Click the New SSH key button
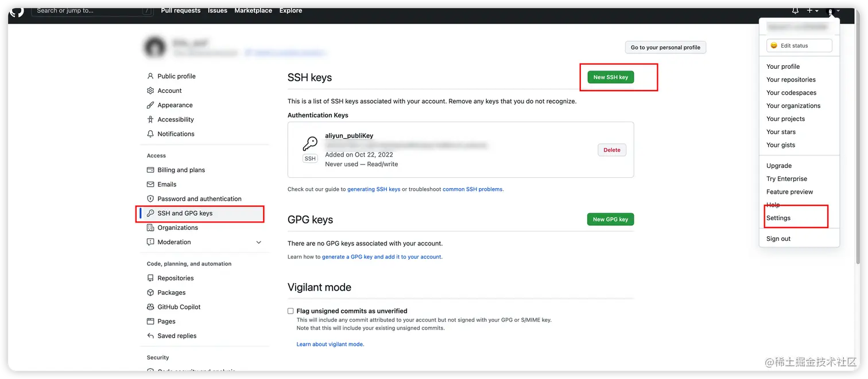Image resolution: width=868 pixels, height=379 pixels. 610,77
